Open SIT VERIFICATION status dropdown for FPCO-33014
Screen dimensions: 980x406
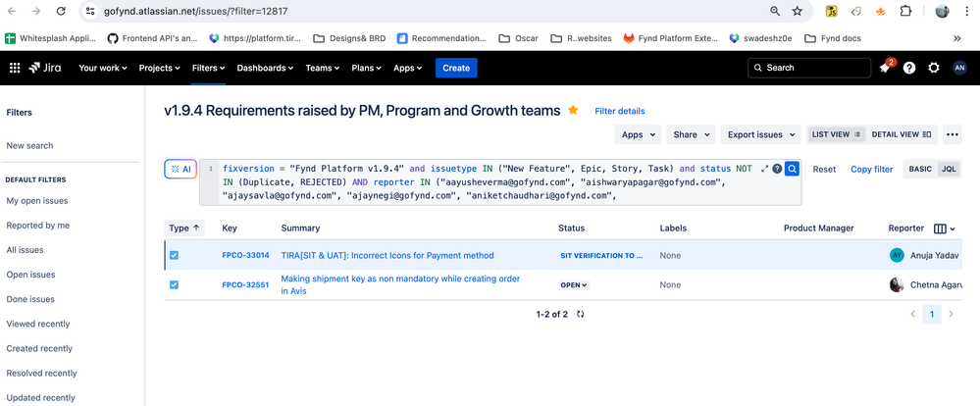click(601, 256)
